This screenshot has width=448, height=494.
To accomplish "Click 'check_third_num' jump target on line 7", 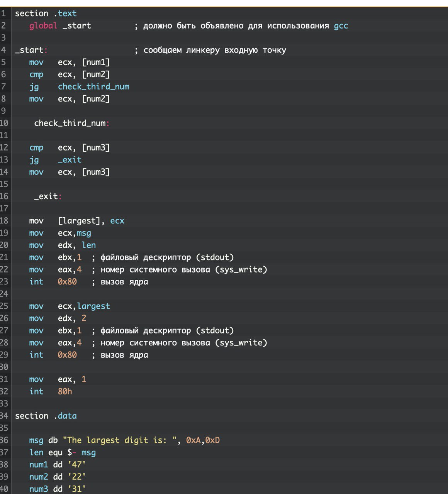I will click(x=94, y=87).
